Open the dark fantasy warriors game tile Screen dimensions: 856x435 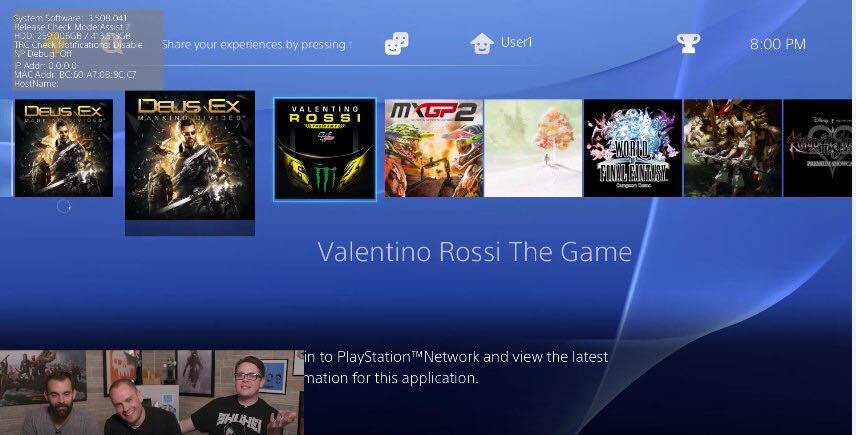pos(733,148)
